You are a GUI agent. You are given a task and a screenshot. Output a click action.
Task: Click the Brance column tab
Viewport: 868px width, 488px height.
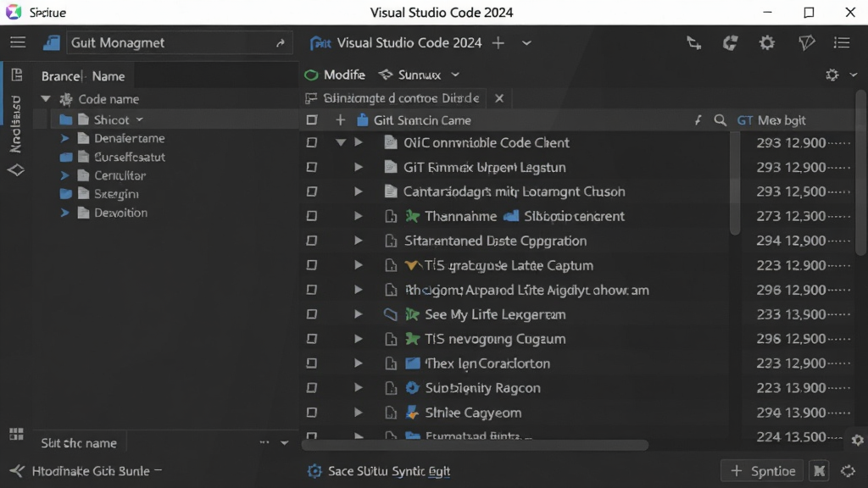point(61,76)
